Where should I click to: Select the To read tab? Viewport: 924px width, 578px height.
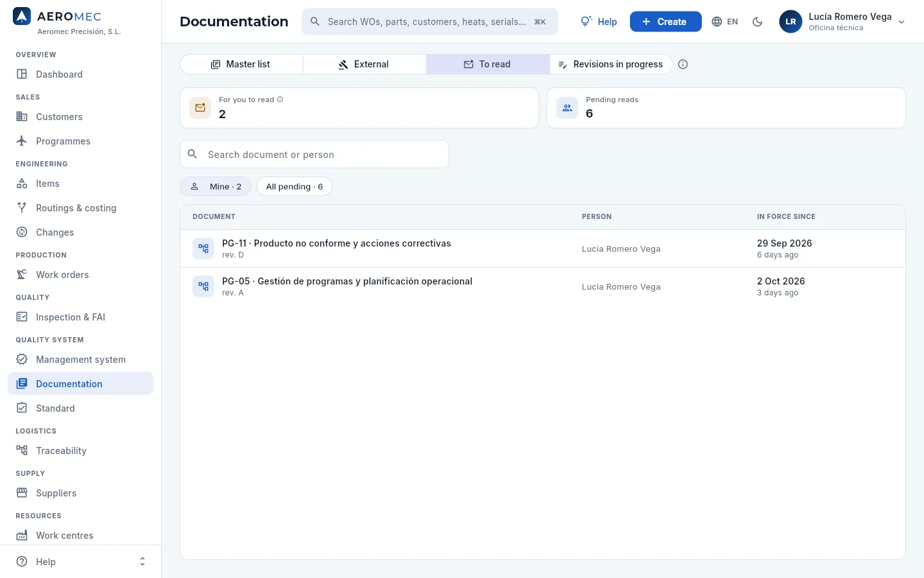point(488,64)
